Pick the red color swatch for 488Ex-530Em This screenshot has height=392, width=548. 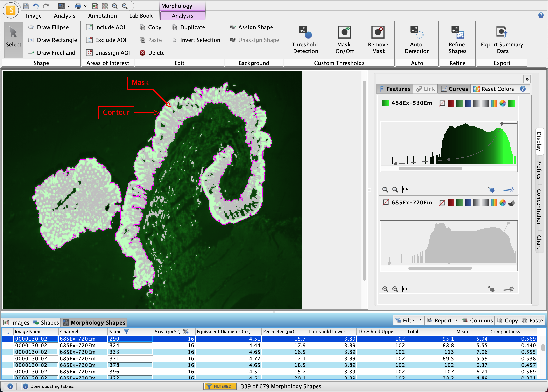point(451,103)
